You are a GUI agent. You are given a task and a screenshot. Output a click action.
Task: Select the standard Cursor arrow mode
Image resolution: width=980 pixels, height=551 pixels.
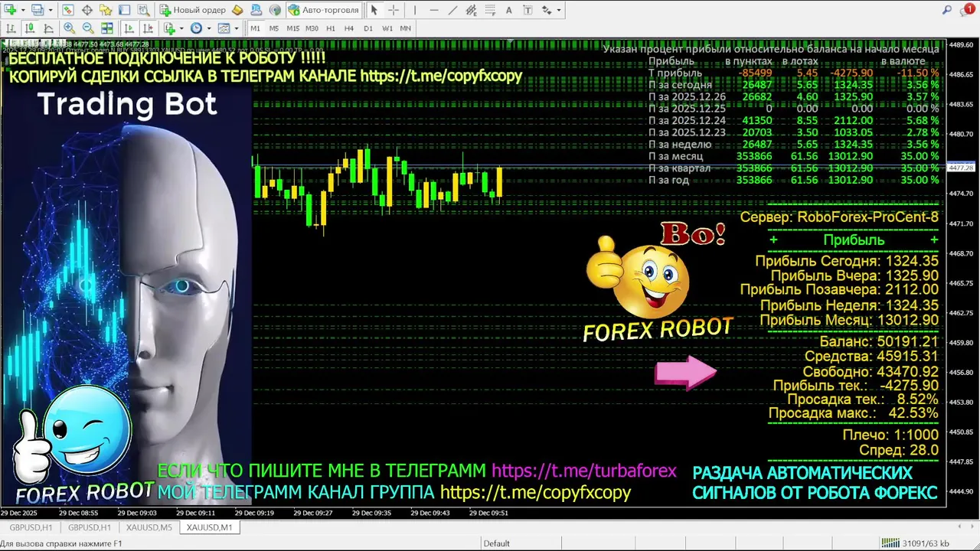(374, 10)
